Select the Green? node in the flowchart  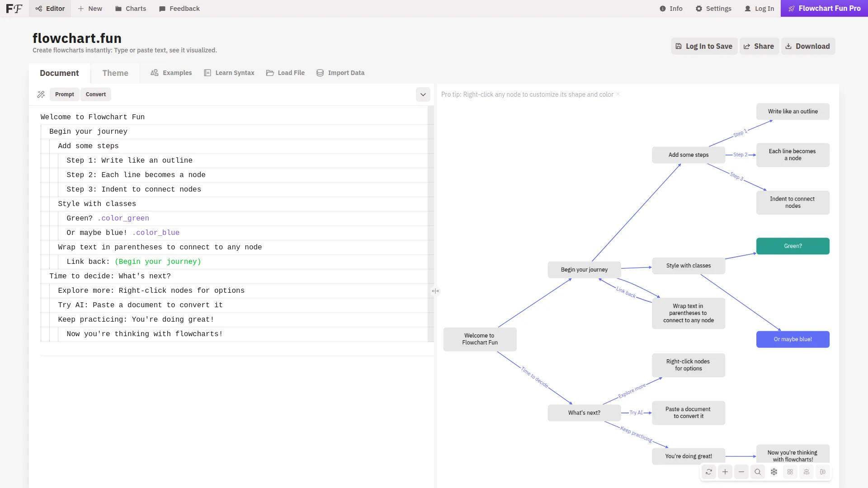tap(793, 246)
